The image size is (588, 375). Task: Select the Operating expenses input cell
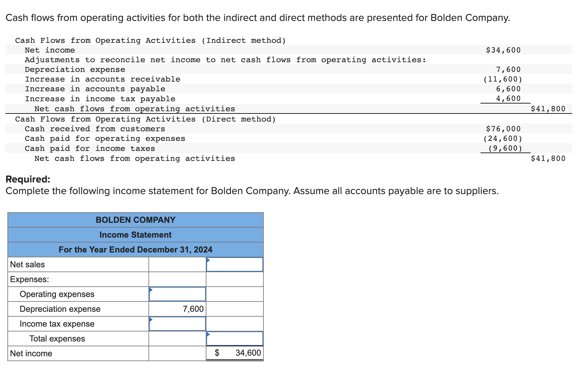tap(177, 294)
